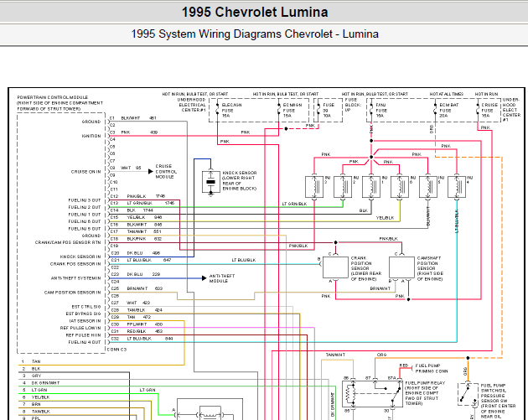Click pin C32 'LT BLU/BLK 844' wire label
This screenshot has height=420, width=528.
tap(150, 339)
